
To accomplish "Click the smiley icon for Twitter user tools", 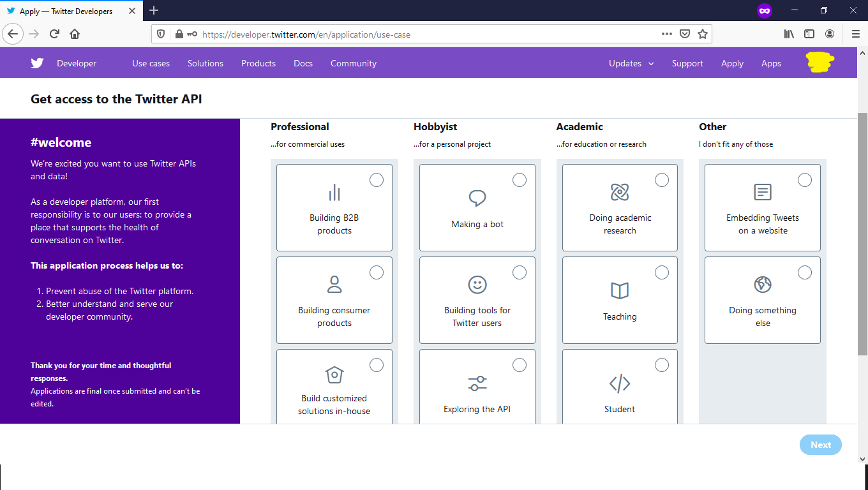I will coord(477,285).
